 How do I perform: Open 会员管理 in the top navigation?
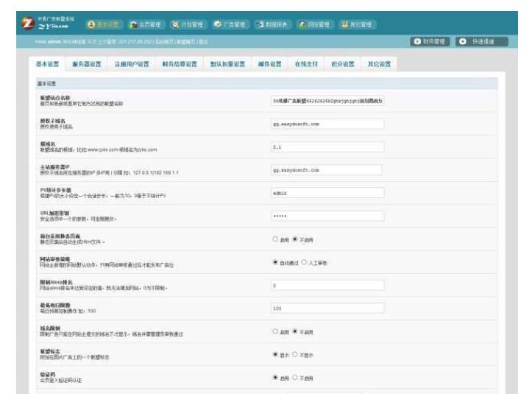tap(146, 24)
